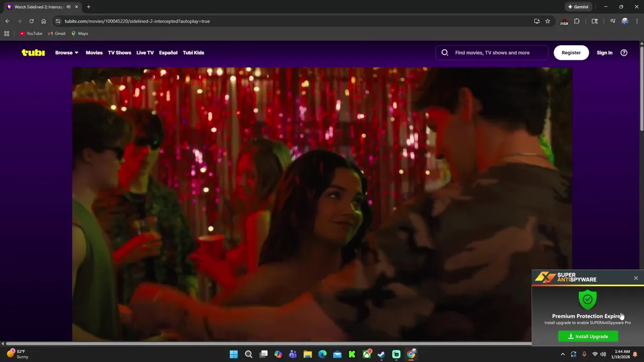The width and height of the screenshot is (644, 362).
Task: Open the Chrome profile avatar
Action: point(625,21)
